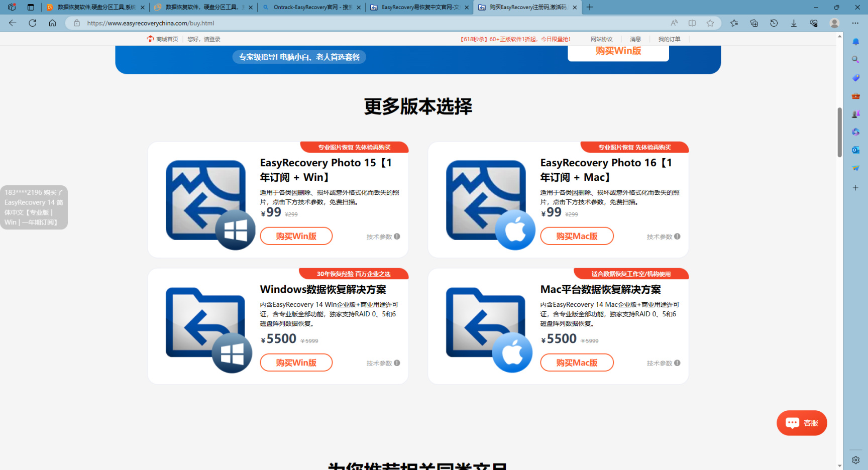Open the sidebar Tools briefcase icon
This screenshot has width=868, height=470.
[856, 96]
